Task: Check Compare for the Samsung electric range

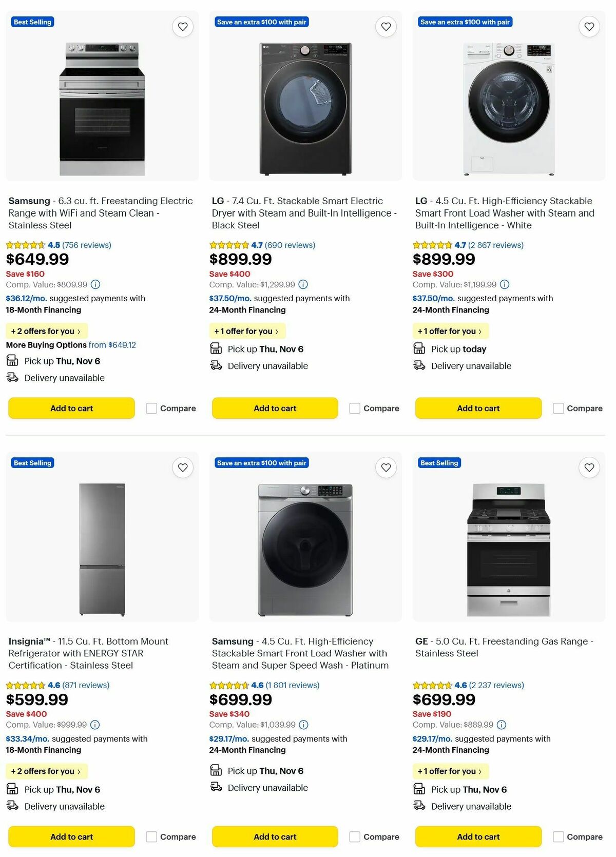Action: pyautogui.click(x=151, y=408)
